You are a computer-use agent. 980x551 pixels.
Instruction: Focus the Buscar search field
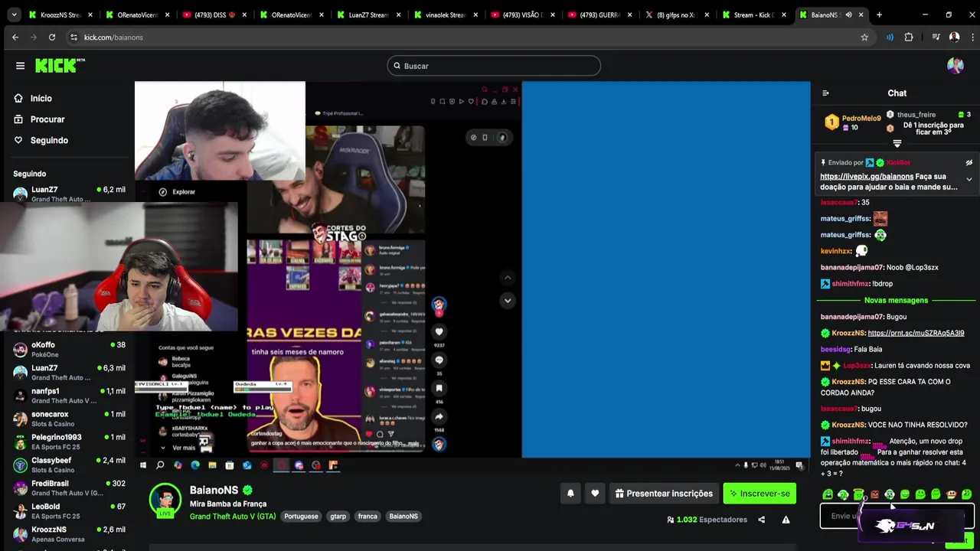(494, 66)
